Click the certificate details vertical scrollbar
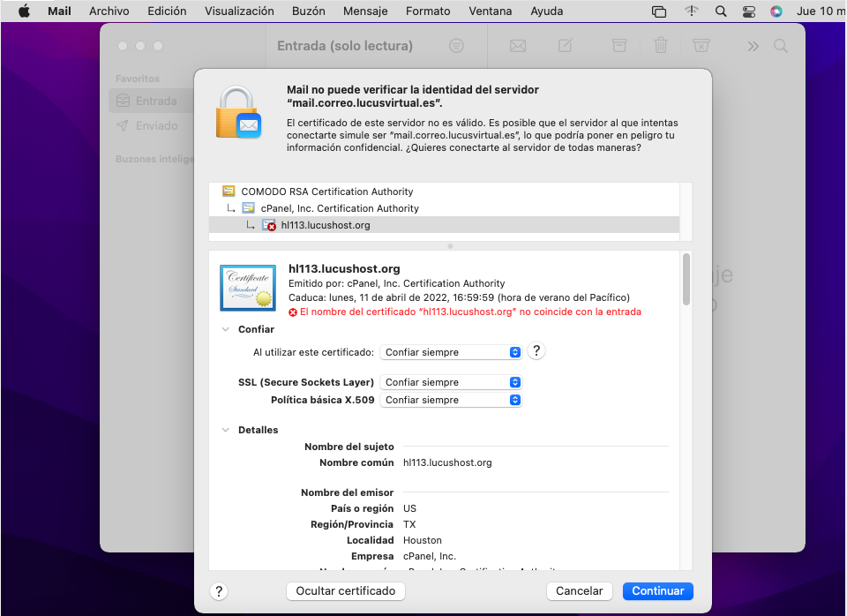Image resolution: width=847 pixels, height=616 pixels. pos(686,280)
